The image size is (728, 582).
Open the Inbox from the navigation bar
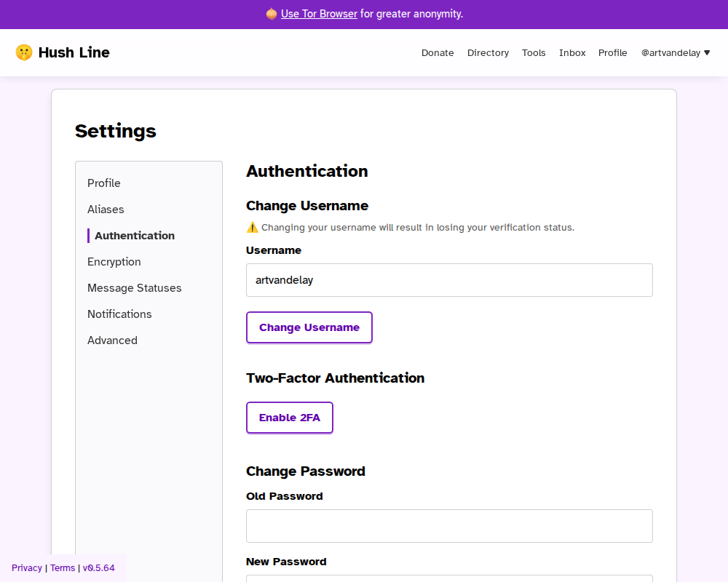click(x=572, y=52)
